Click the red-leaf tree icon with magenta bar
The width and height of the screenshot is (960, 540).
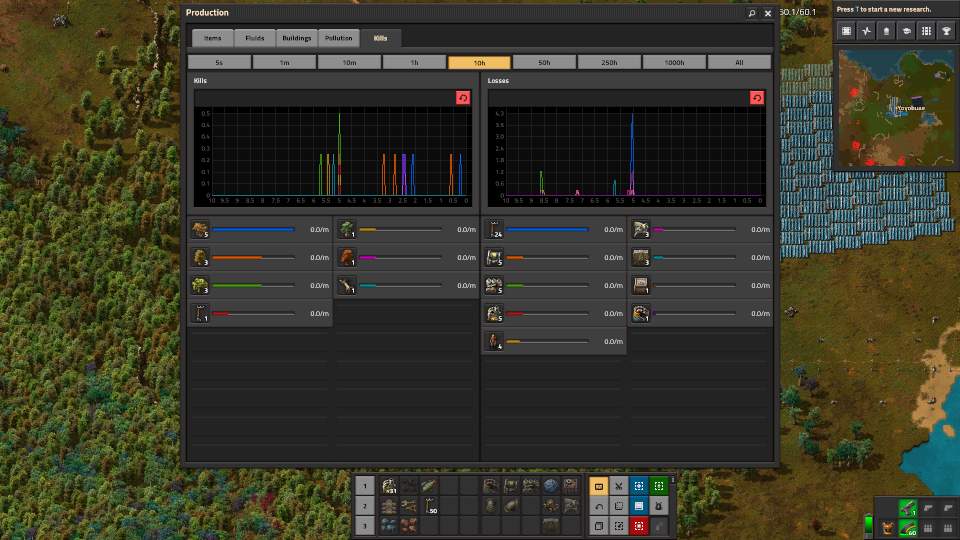347,257
